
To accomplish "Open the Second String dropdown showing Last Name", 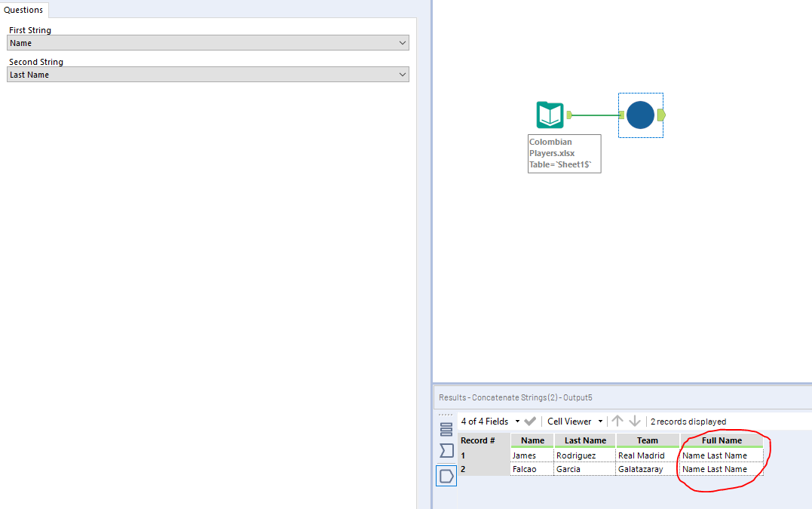I will pos(403,74).
